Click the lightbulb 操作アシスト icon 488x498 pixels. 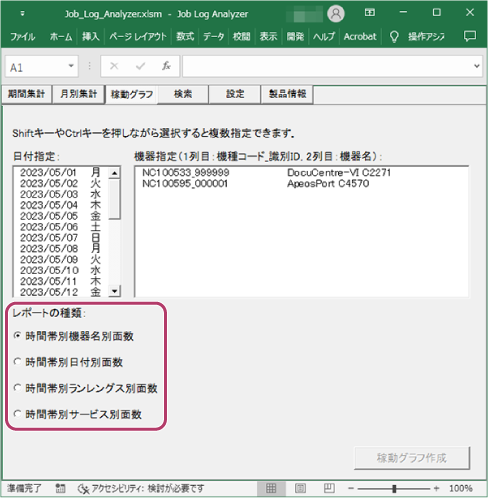(x=394, y=37)
